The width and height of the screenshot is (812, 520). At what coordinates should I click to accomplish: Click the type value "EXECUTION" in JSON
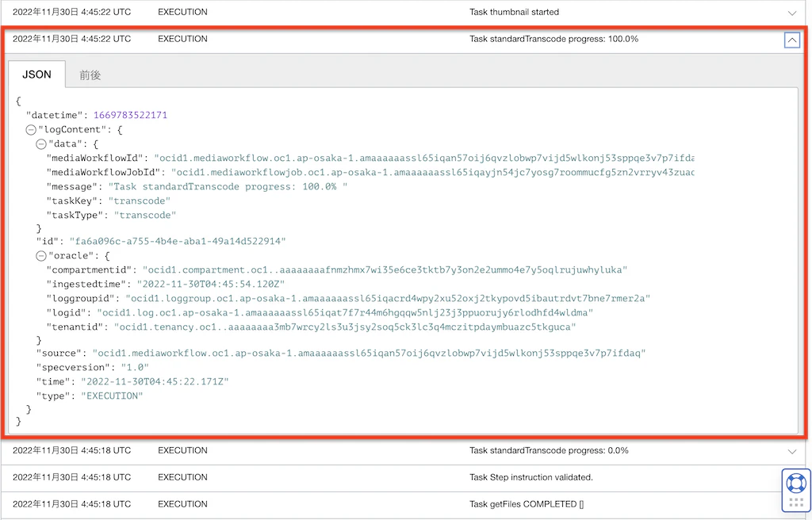[112, 396]
